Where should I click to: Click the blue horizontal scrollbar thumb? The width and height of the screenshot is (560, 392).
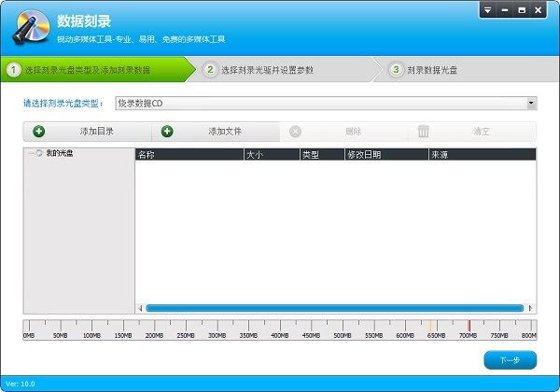[x=334, y=308]
